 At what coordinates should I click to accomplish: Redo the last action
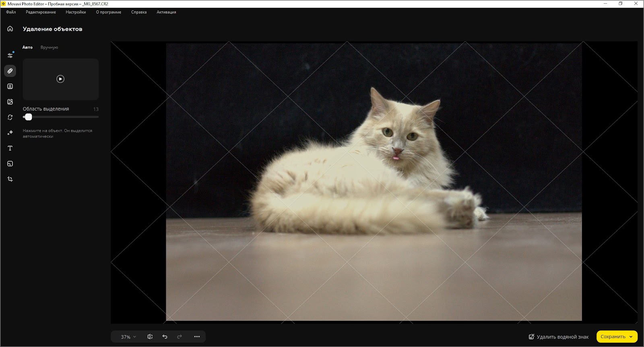180,337
